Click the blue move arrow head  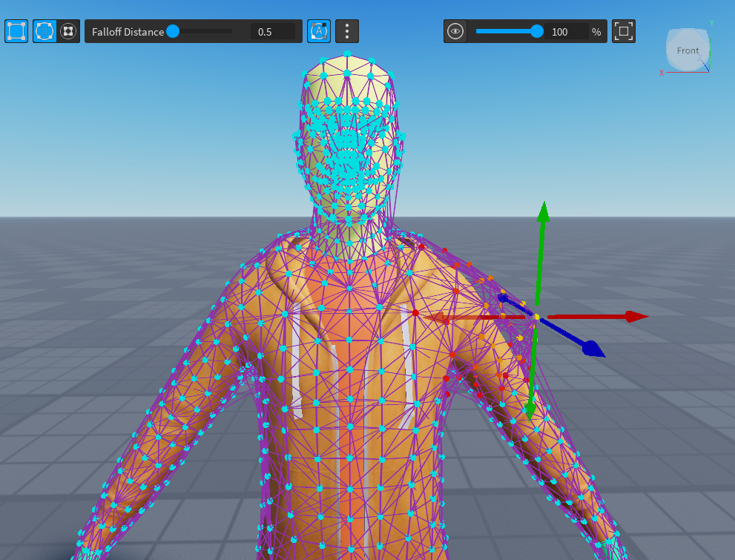pyautogui.click(x=592, y=349)
